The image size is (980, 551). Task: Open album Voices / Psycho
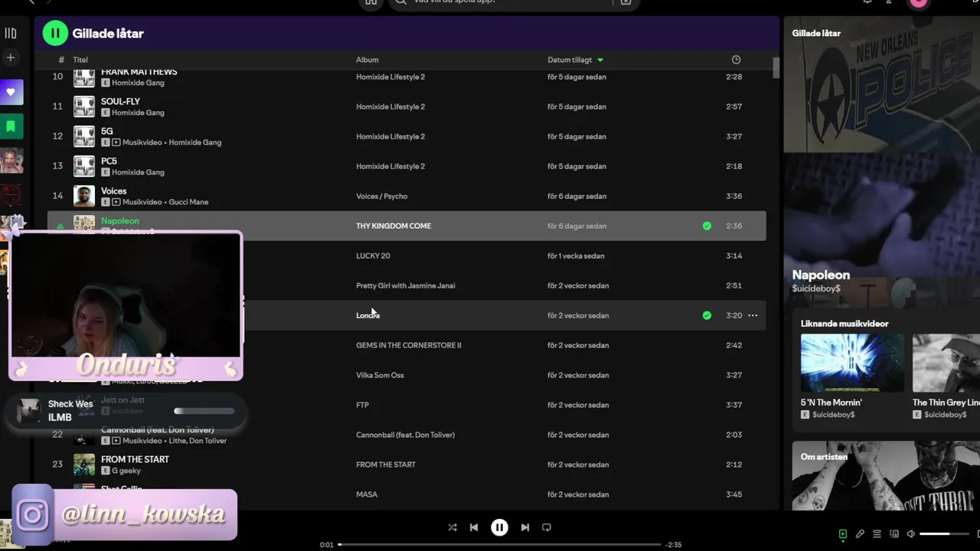click(381, 196)
